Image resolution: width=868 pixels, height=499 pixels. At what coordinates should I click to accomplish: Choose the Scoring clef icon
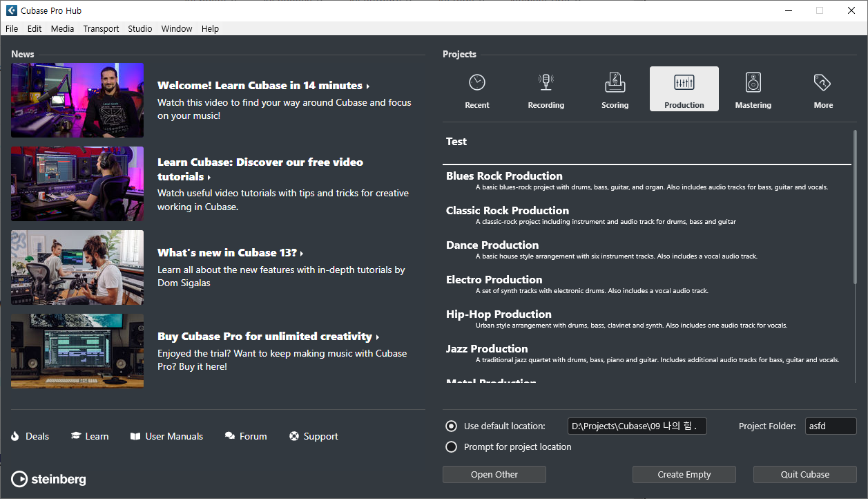coord(615,82)
